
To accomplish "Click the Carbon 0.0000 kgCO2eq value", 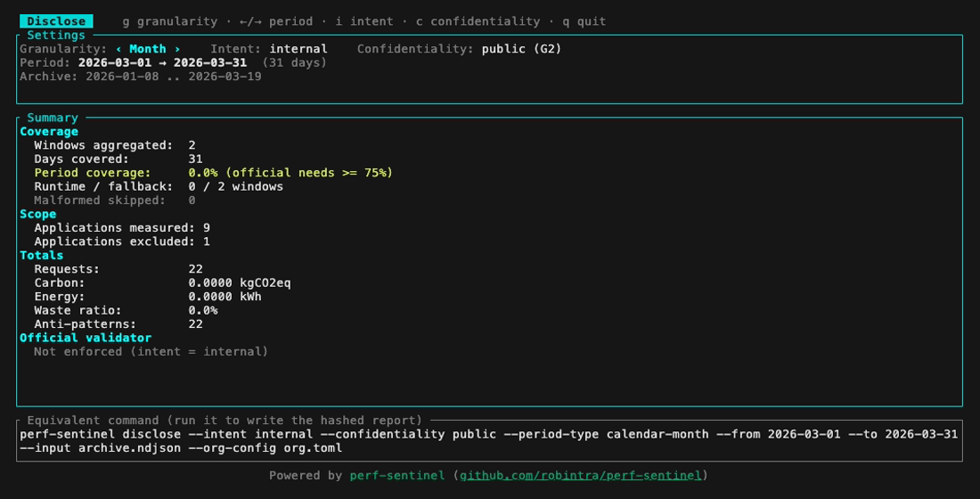I will 240,282.
